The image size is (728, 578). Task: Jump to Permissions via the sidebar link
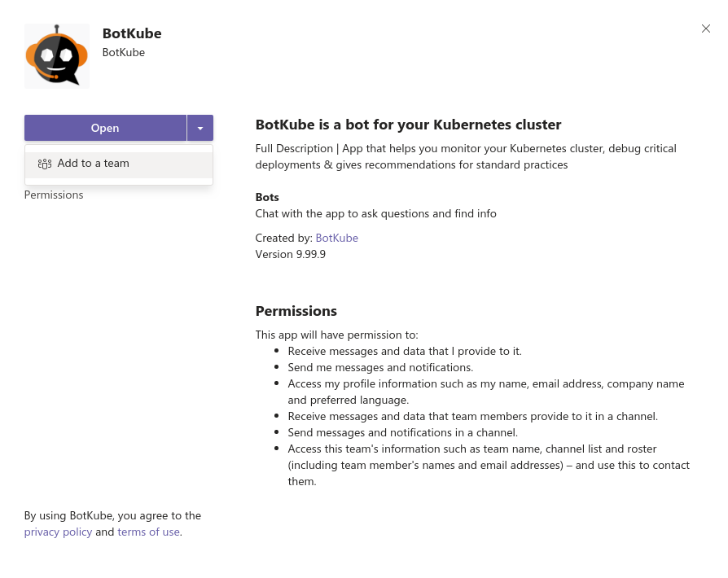pyautogui.click(x=53, y=194)
